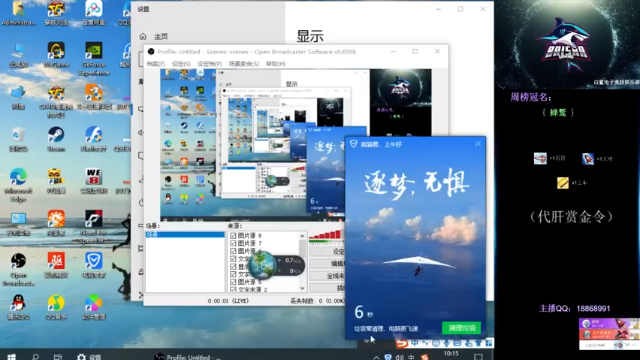Viewport: 640px width, 360px height.
Task: Open the colorful pinwheel software manager shortcut
Action: point(93,307)
